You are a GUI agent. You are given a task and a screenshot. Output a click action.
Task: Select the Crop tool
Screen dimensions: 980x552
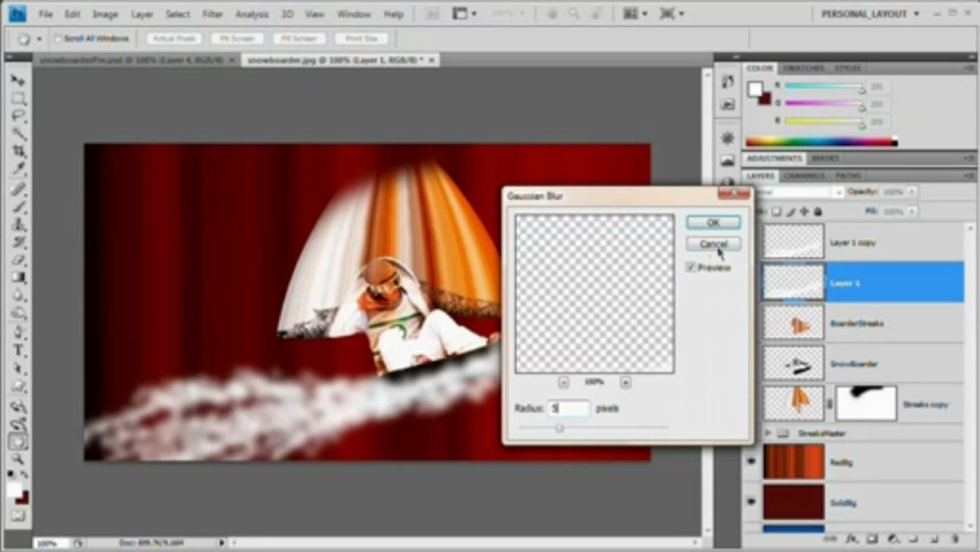(x=18, y=152)
